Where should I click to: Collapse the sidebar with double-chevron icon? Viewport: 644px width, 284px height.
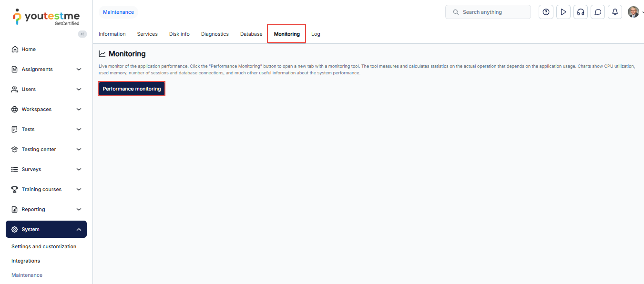coord(82,34)
